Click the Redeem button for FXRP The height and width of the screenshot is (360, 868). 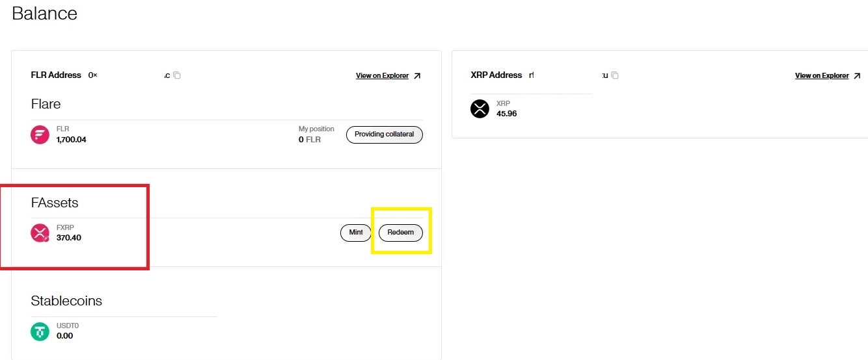click(401, 233)
